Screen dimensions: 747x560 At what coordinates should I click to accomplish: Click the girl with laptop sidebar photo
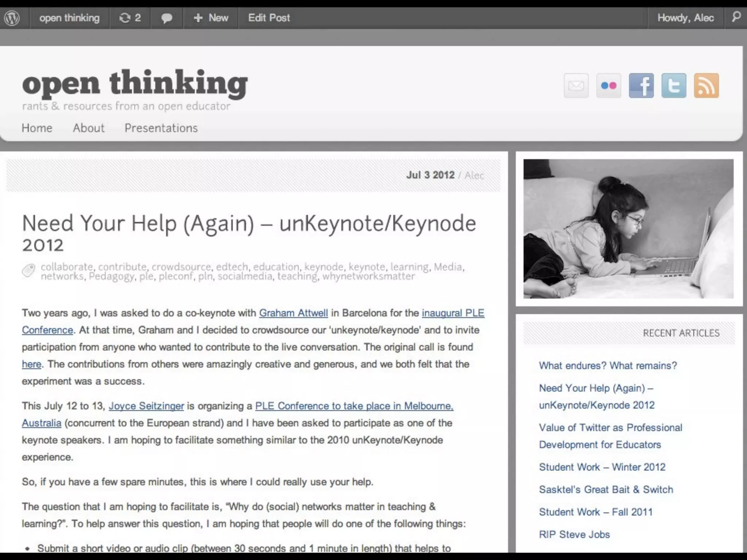[x=628, y=229]
